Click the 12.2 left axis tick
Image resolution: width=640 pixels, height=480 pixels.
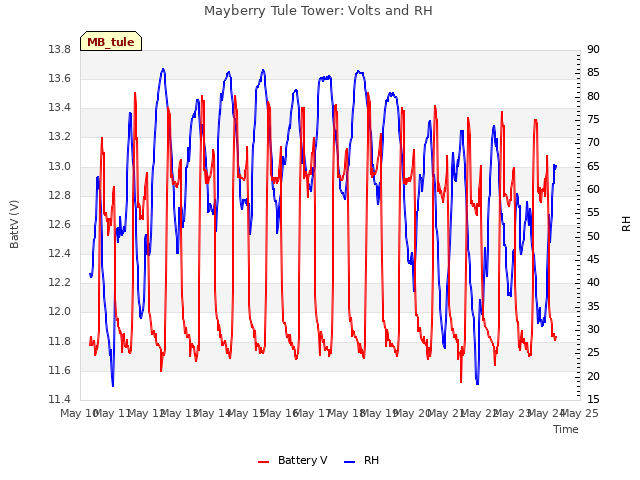point(60,282)
